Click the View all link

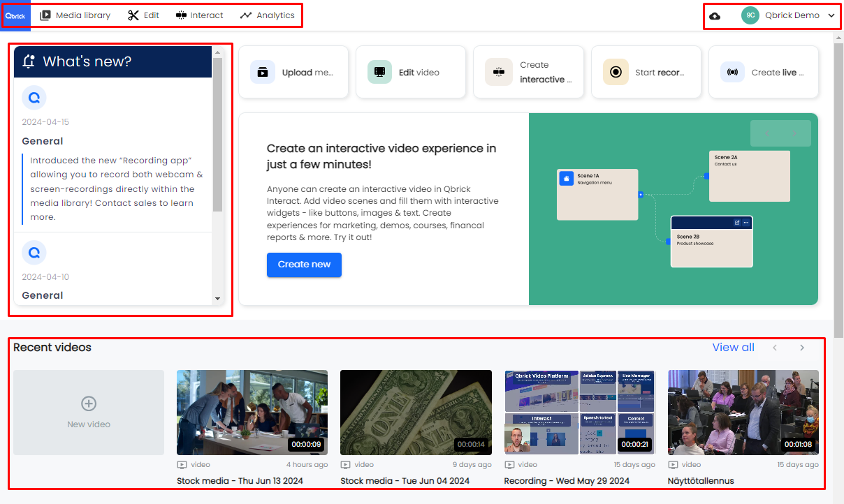(x=733, y=347)
